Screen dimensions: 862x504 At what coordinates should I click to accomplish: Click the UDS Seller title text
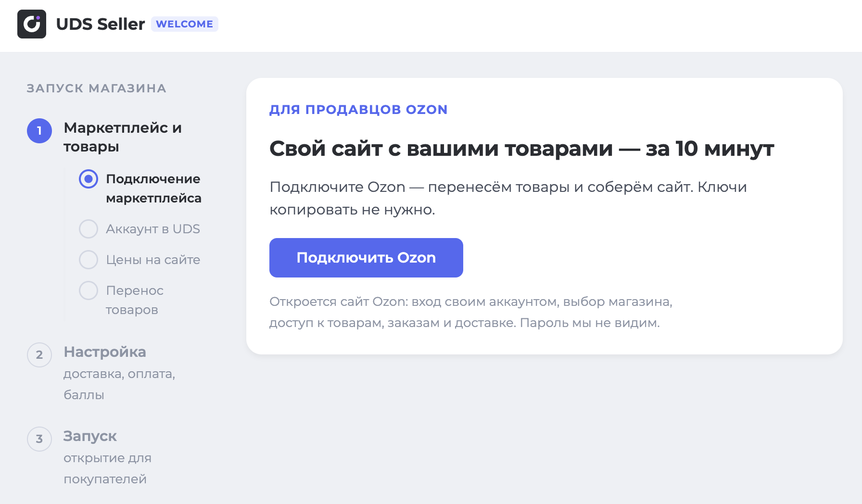tap(101, 24)
